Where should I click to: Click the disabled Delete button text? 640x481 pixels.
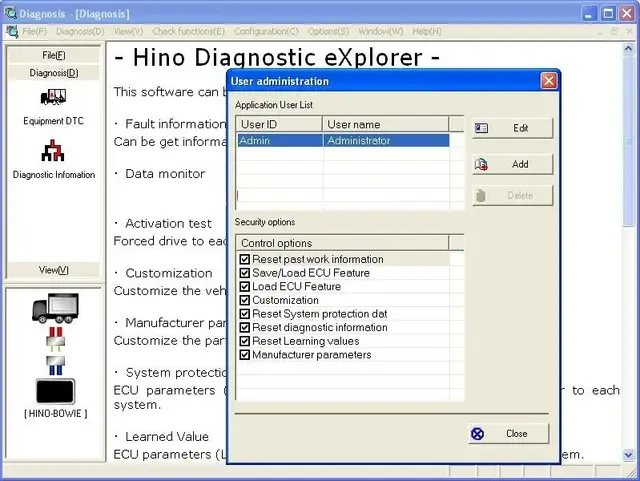click(x=520, y=196)
